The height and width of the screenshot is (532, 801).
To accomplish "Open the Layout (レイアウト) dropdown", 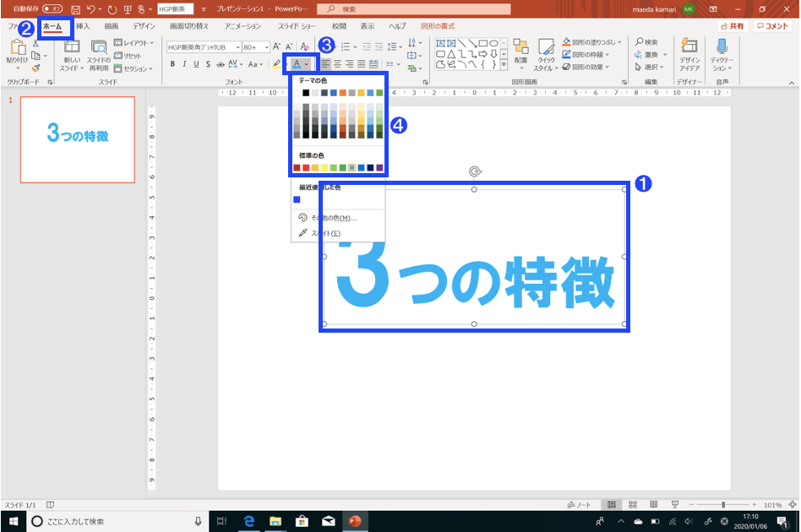I will click(x=133, y=43).
